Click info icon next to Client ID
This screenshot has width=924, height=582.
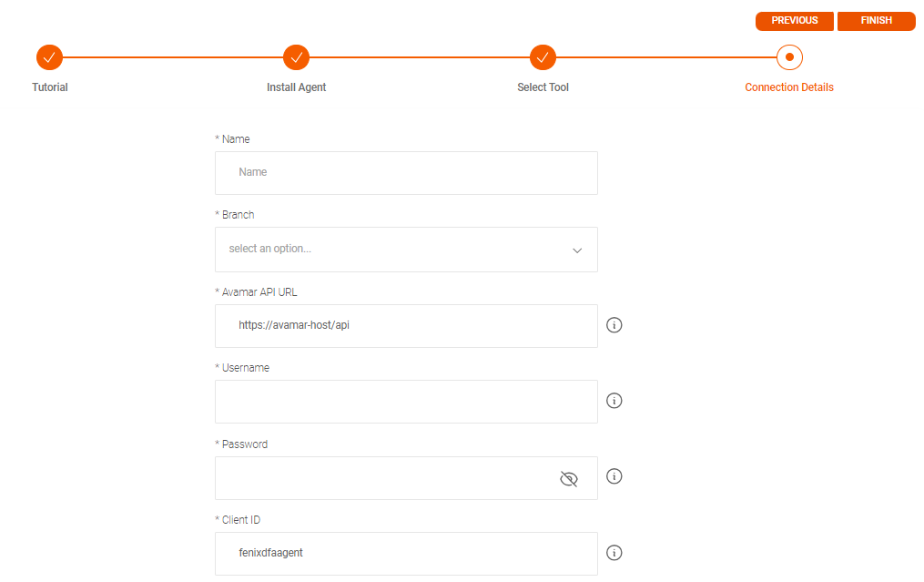coord(614,553)
